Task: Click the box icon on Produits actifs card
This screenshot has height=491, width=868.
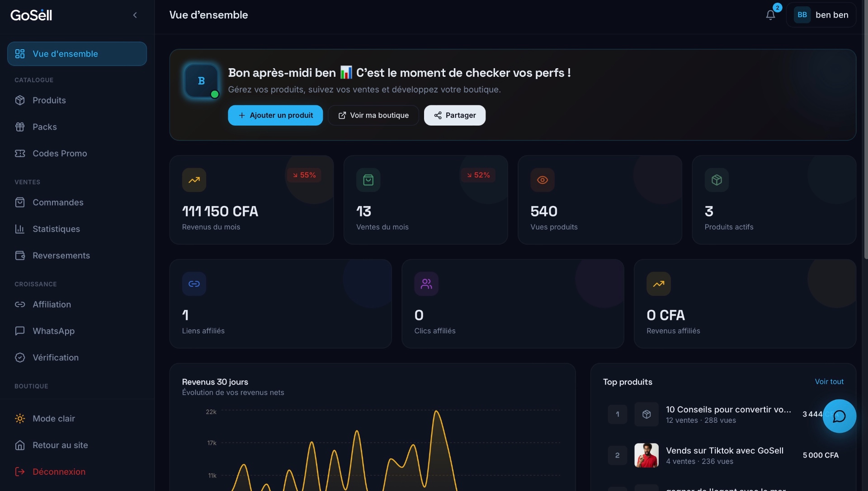Action: (716, 180)
